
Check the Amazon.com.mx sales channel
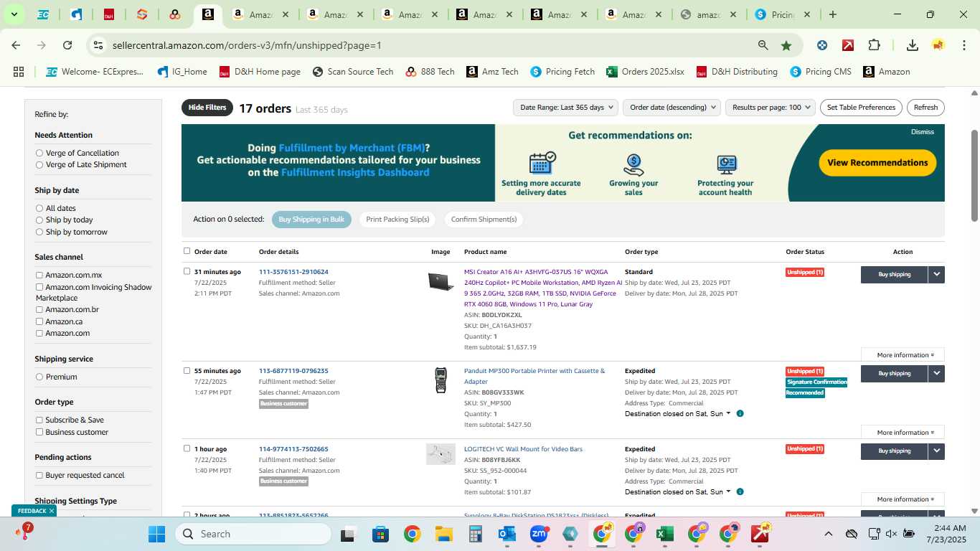click(x=39, y=275)
